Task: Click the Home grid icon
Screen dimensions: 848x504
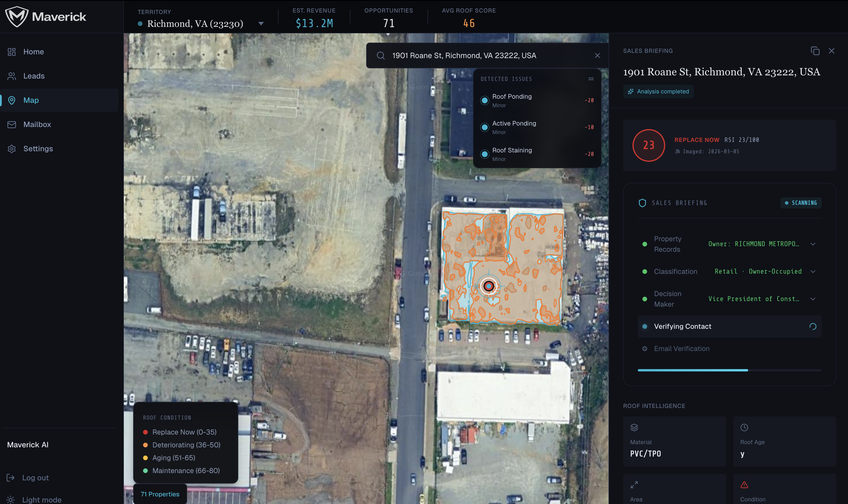Action: pyautogui.click(x=12, y=52)
